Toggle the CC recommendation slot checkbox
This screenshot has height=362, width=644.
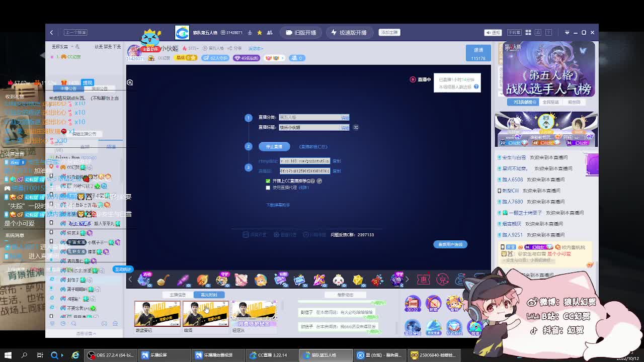[x=268, y=181]
